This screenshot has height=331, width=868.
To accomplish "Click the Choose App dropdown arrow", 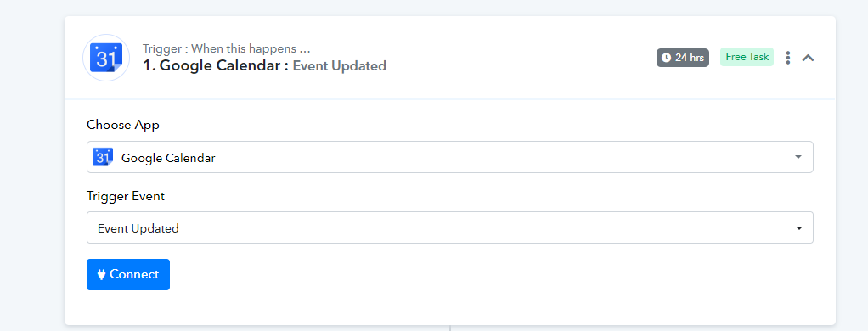I will pos(798,157).
